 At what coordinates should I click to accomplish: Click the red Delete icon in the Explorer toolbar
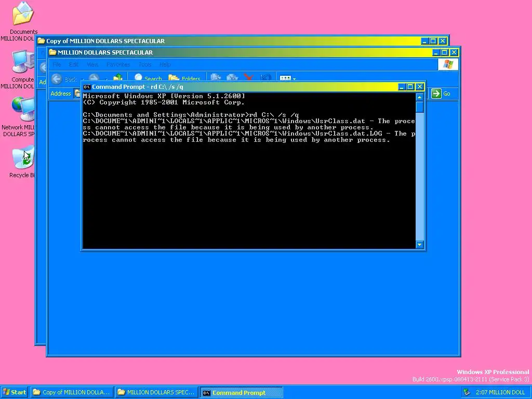[x=249, y=78]
